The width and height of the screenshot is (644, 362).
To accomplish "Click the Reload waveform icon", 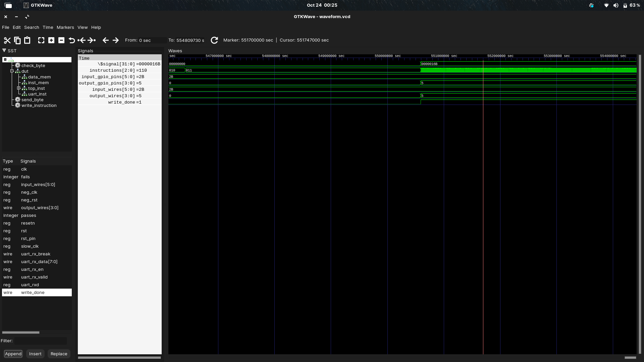I will [x=214, y=40].
